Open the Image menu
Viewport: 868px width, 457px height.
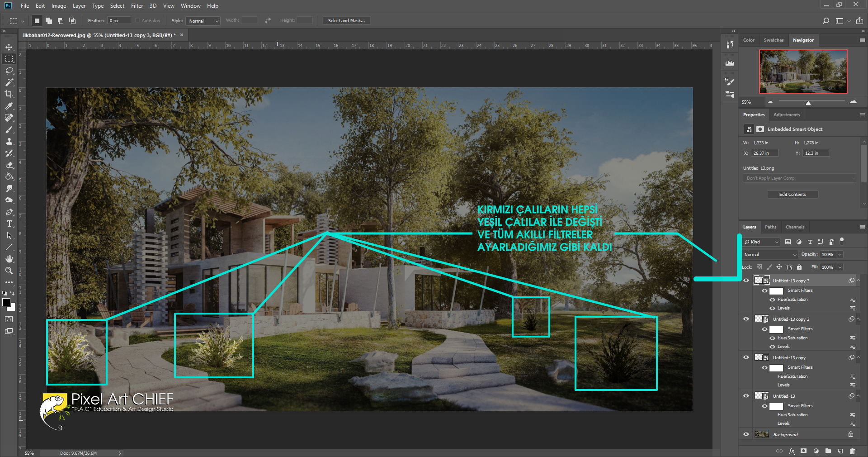point(59,6)
